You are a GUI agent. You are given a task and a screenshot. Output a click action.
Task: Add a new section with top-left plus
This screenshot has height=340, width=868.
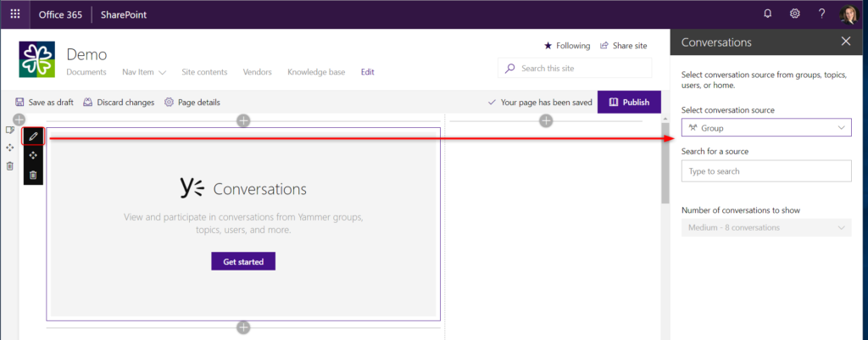coord(19,119)
